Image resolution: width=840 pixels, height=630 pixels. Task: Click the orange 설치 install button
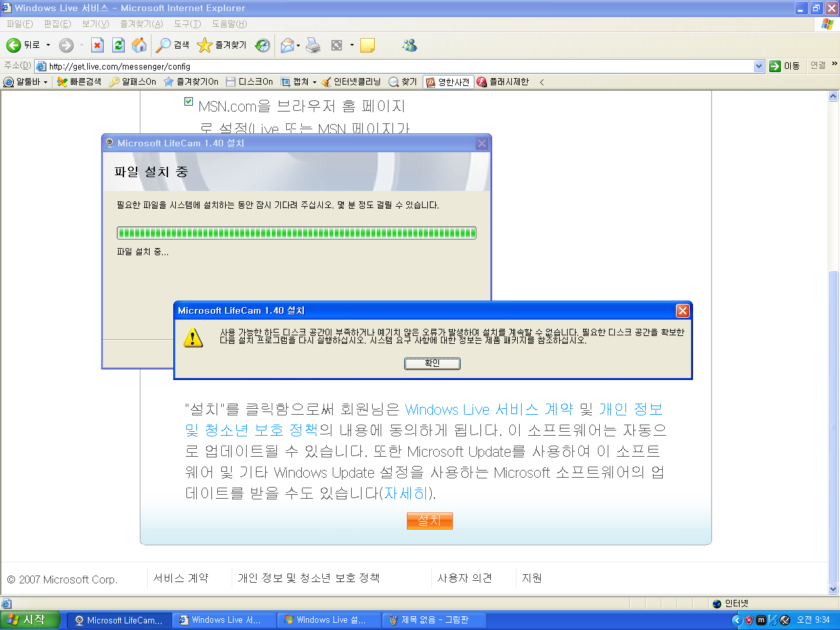click(429, 520)
